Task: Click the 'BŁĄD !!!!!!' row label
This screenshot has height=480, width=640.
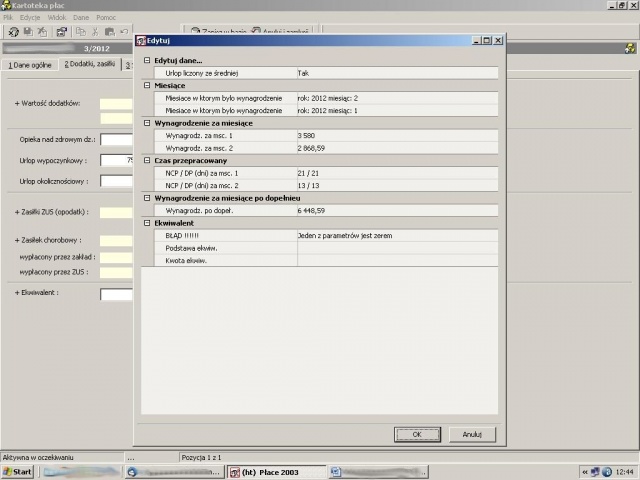Action: [x=182, y=236]
